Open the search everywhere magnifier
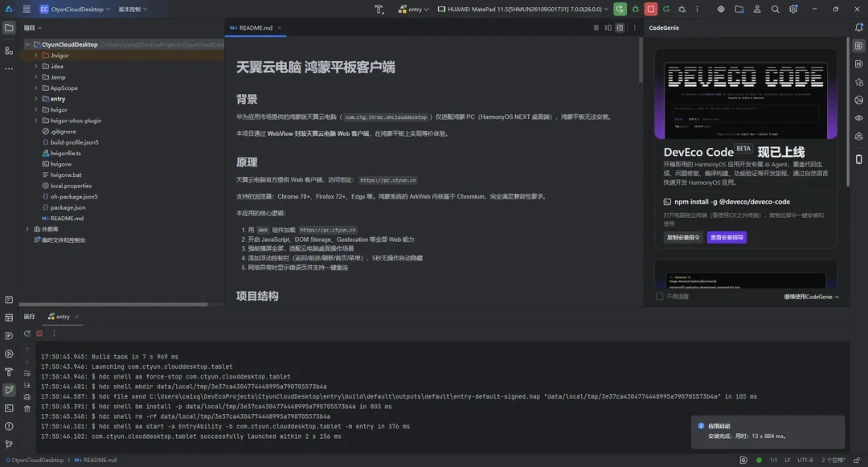Screen dimensions: 868x467 pyautogui.click(x=775, y=9)
